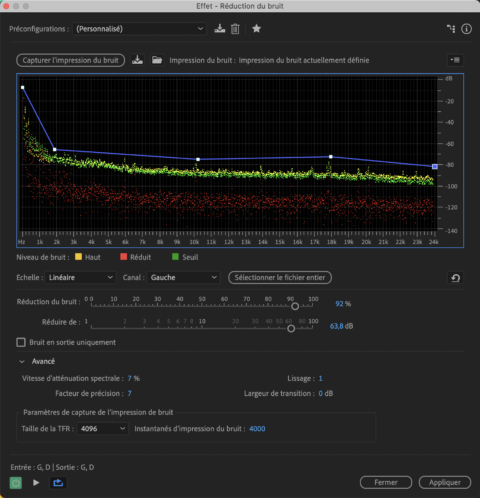Image resolution: width=480 pixels, height=498 pixels.
Task: Click the Réduction du bruit slider handle
Action: pos(295,306)
